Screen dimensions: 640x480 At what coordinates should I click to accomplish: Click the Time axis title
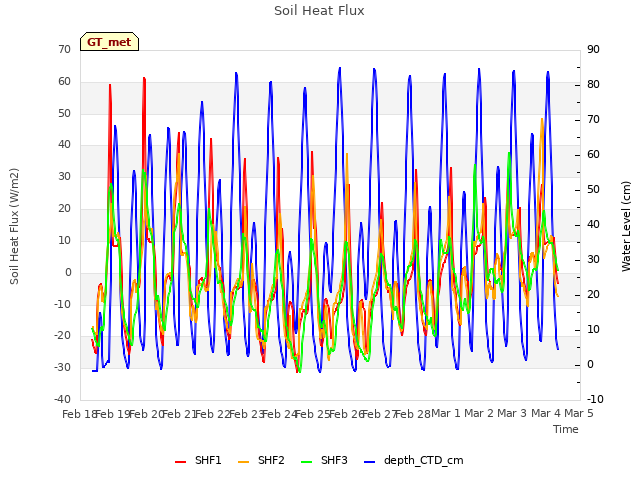(566, 429)
